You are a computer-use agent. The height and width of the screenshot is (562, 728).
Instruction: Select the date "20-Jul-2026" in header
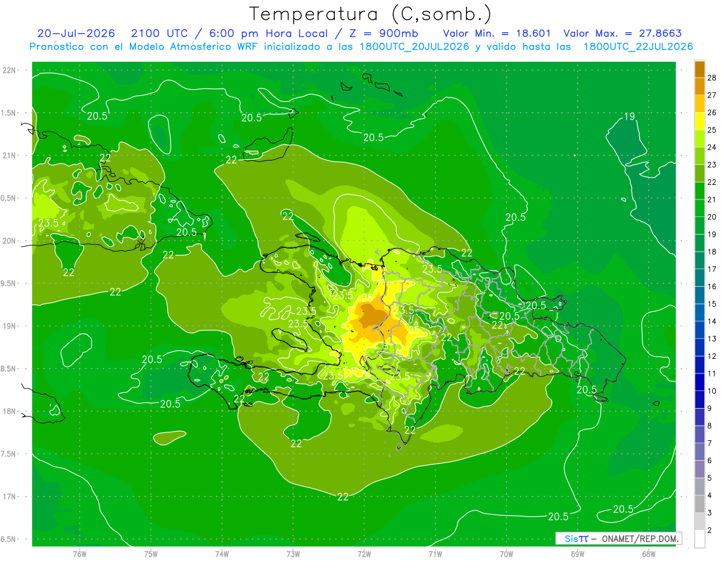click(x=76, y=33)
